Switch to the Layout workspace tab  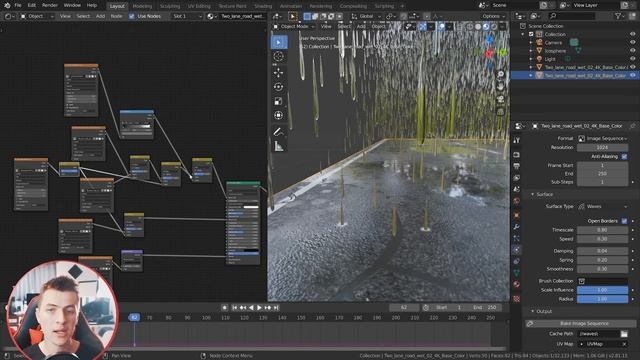[117, 6]
